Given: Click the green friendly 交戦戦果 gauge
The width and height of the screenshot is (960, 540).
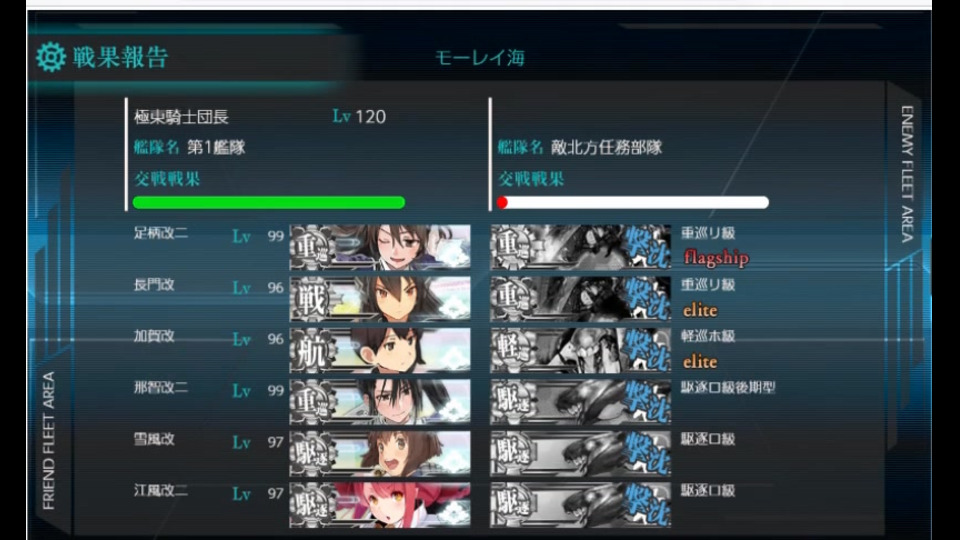Looking at the screenshot, I should tap(269, 203).
